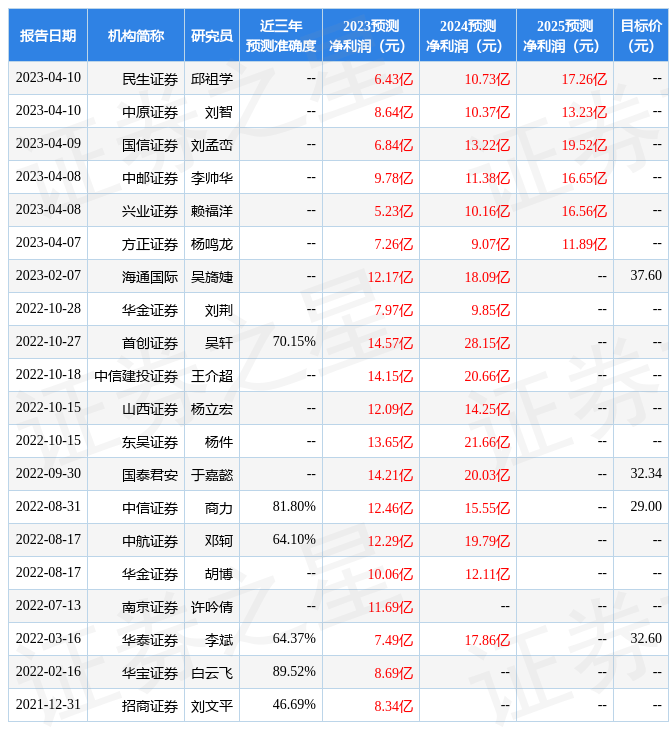This screenshot has width=669, height=730.
Task: Click accuracy value 81.80%
Action: [294, 506]
